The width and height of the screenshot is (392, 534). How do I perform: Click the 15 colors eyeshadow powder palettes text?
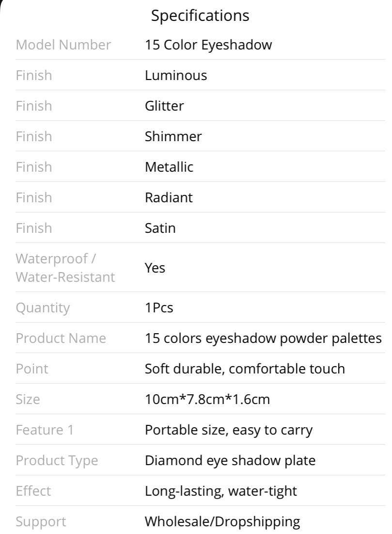click(263, 338)
